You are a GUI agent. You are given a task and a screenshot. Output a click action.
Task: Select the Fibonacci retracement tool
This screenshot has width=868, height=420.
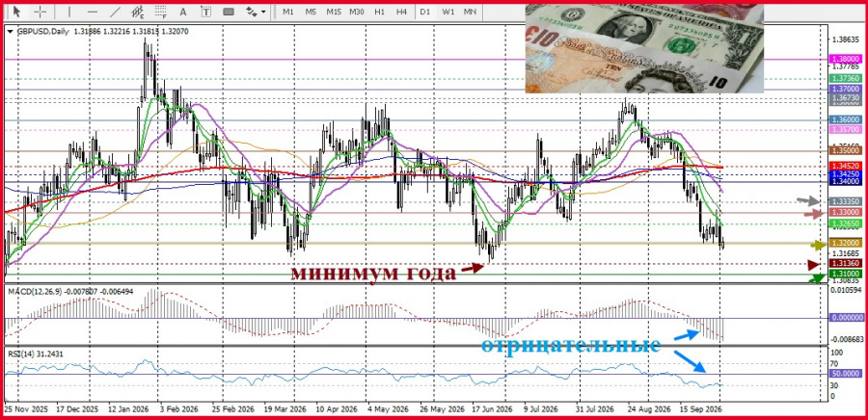(160, 12)
